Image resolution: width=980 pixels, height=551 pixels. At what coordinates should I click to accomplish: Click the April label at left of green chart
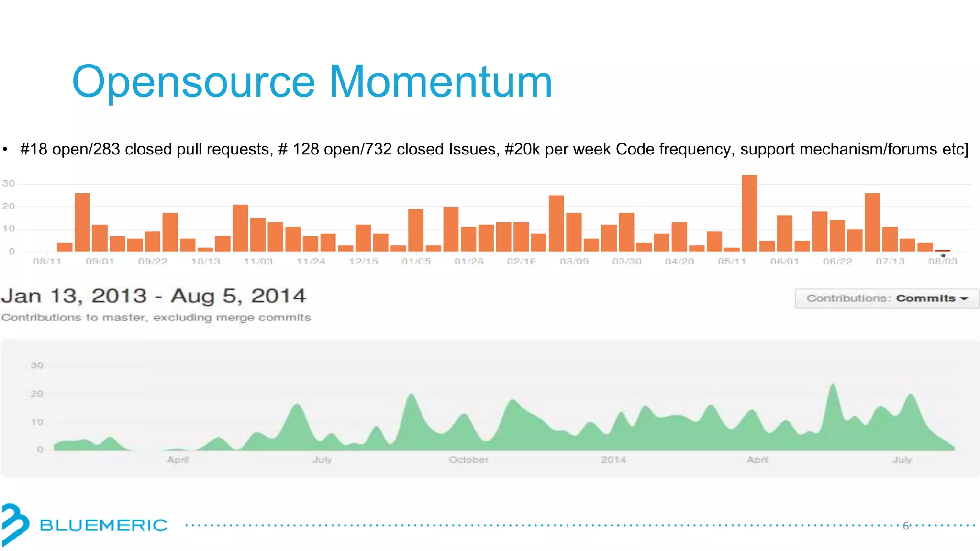pos(178,460)
